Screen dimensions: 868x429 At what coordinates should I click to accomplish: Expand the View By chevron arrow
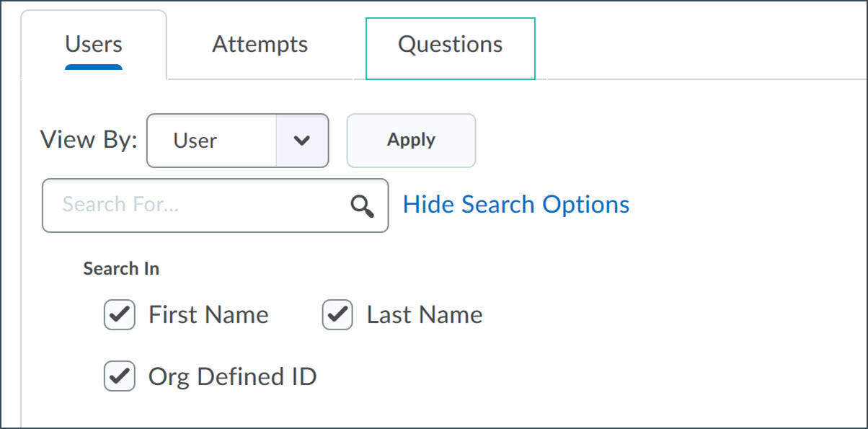coord(302,141)
